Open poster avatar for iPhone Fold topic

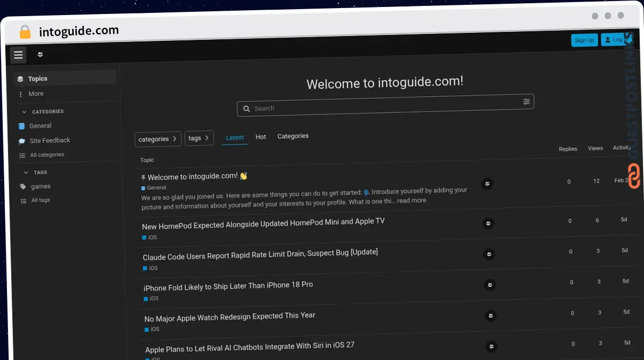click(x=489, y=285)
